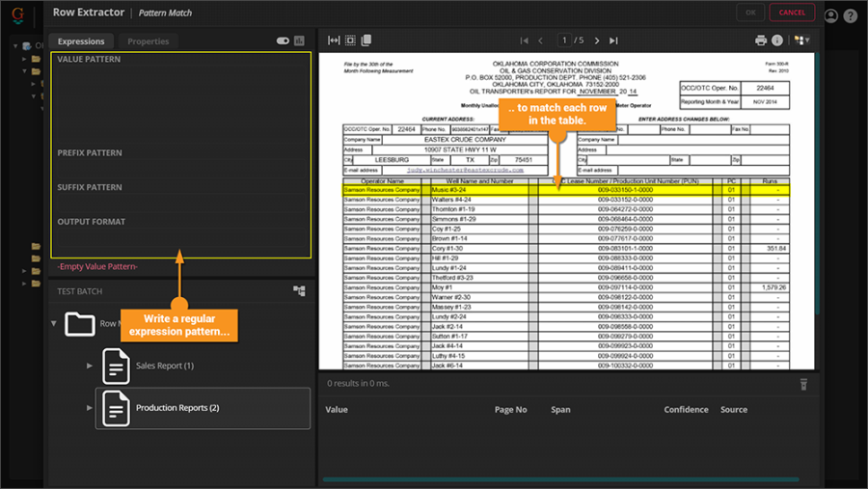This screenshot has height=489, width=868.
Task: Collapse the root test batch folder
Action: click(x=54, y=323)
